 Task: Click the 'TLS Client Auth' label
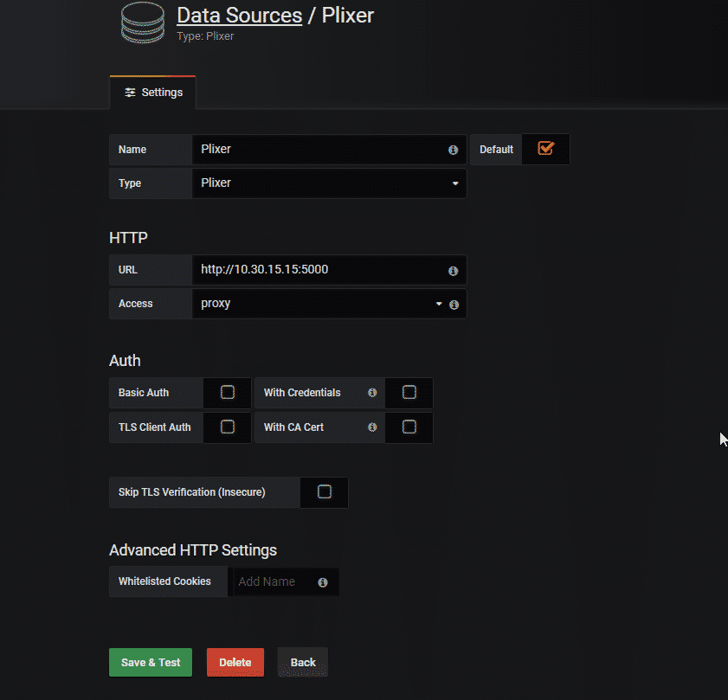tap(155, 427)
